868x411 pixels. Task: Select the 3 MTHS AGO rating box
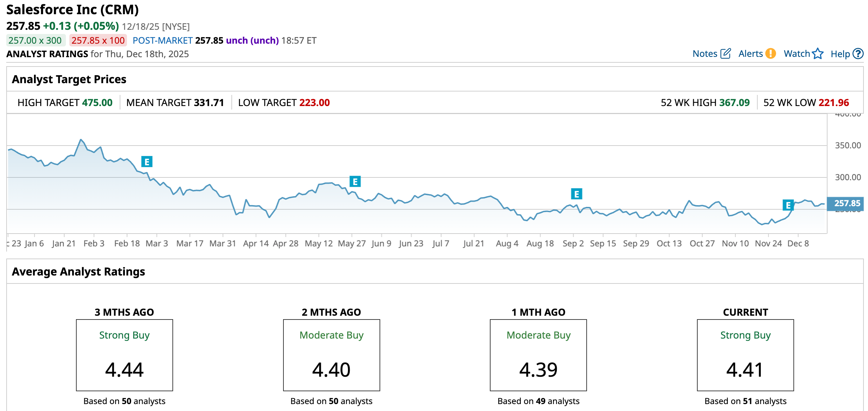click(124, 355)
